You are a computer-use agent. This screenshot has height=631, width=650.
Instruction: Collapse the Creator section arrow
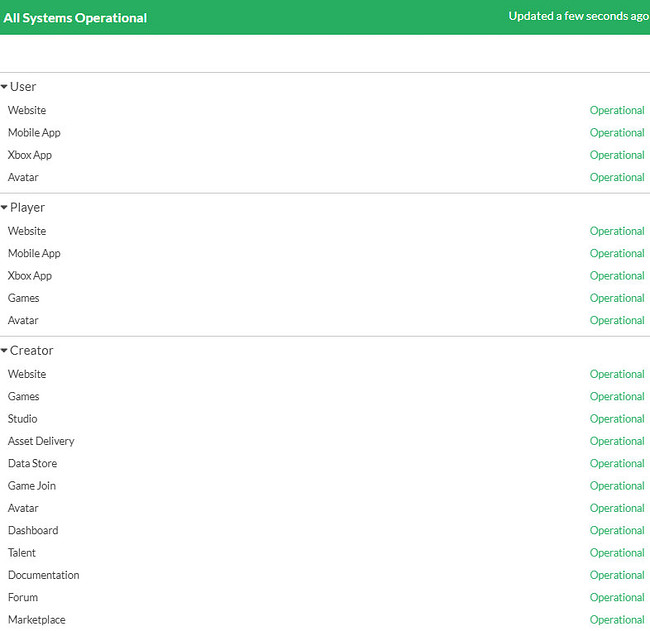pos(4,351)
